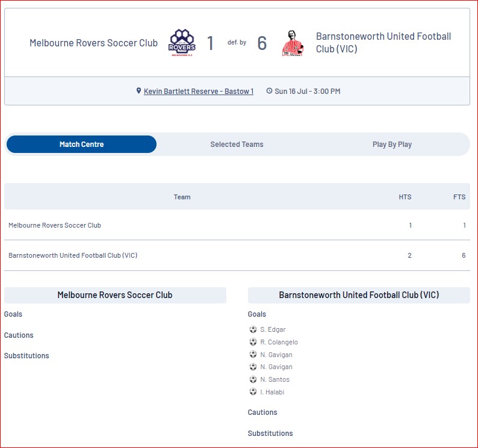The width and height of the screenshot is (478, 448).
Task: Select the Melbourne Rovers row in score table
Action: click(x=237, y=225)
